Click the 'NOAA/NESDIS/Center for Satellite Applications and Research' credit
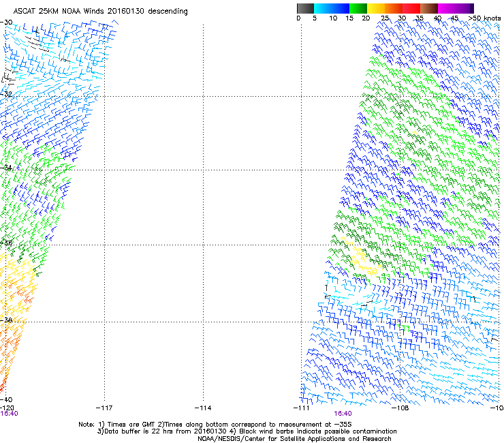Viewport: 504px width, 443px height. [294, 439]
